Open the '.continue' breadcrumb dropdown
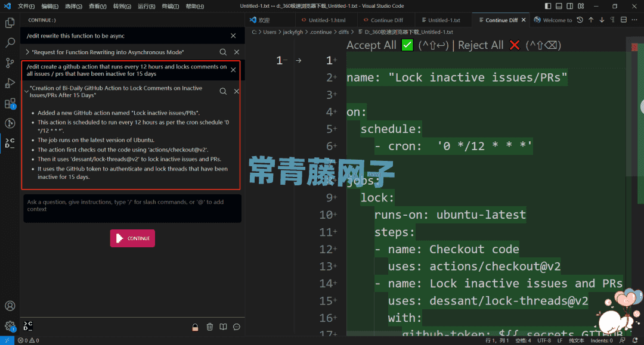This screenshot has width=644, height=345. click(x=320, y=32)
